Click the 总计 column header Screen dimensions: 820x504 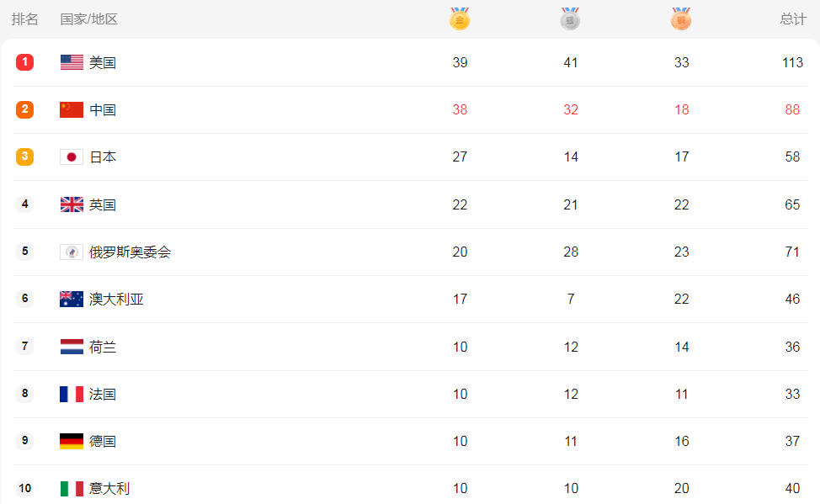792,19
